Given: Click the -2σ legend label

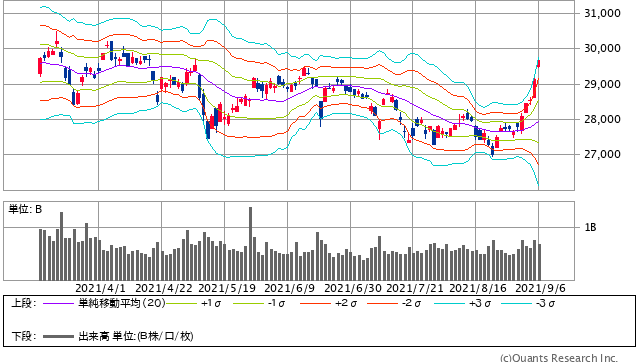Looking at the screenshot, I should coord(412,303).
